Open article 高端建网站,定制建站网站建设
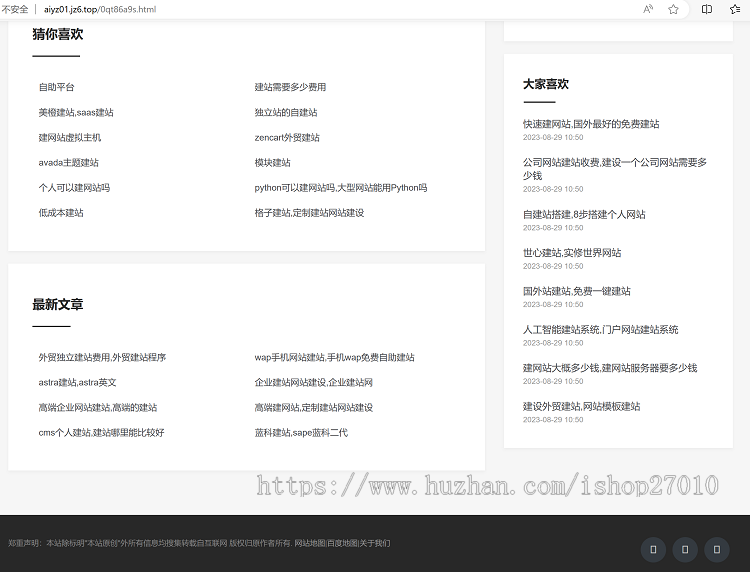Image resolution: width=750 pixels, height=572 pixels. (314, 407)
